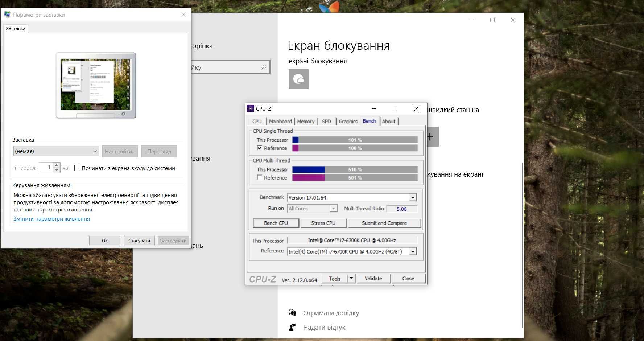The width and height of the screenshot is (644, 341).
Task: Click the Settings search input field
Action: point(230,67)
